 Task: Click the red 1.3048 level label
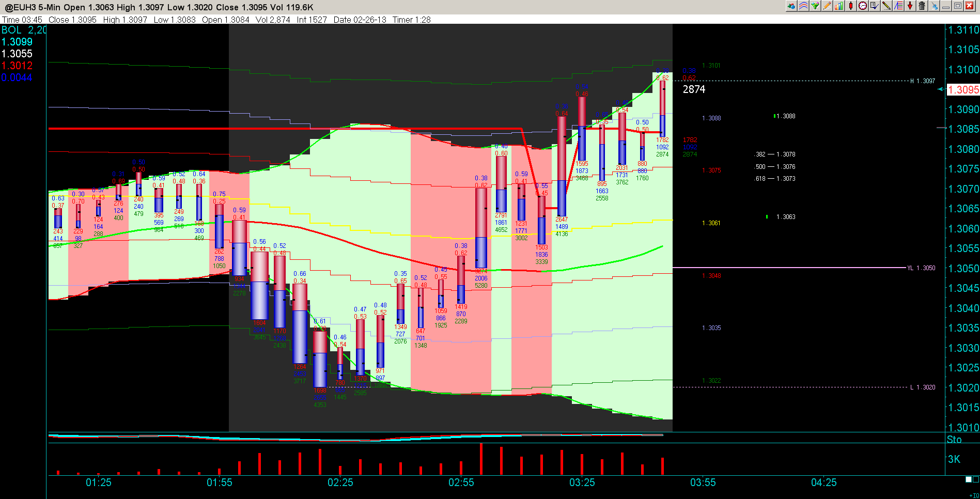pos(711,276)
